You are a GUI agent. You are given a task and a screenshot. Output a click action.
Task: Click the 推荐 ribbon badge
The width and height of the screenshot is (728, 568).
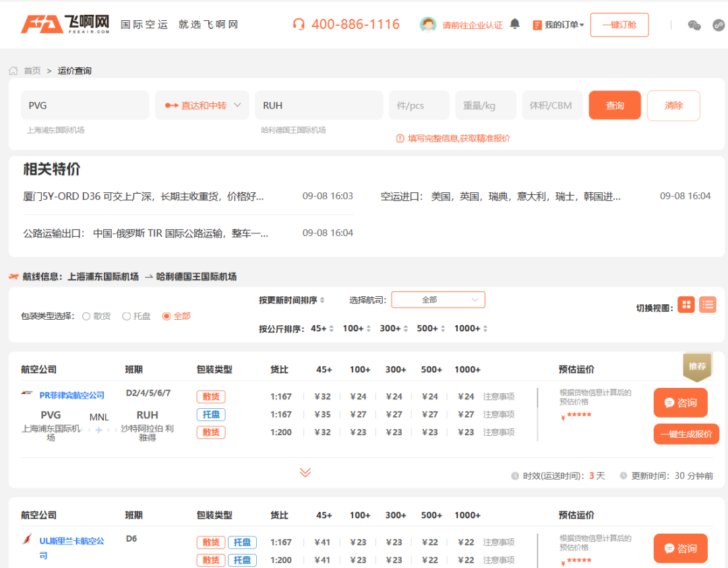tap(697, 367)
